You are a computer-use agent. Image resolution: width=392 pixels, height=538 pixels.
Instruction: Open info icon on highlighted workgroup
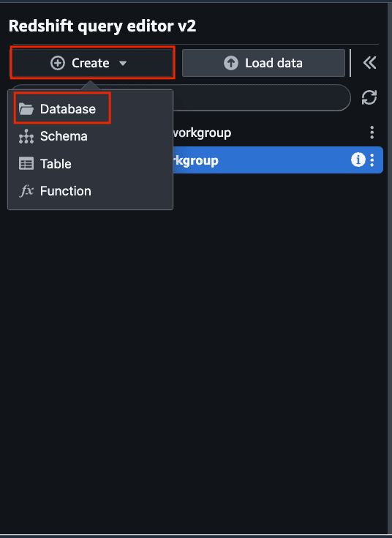(x=358, y=160)
